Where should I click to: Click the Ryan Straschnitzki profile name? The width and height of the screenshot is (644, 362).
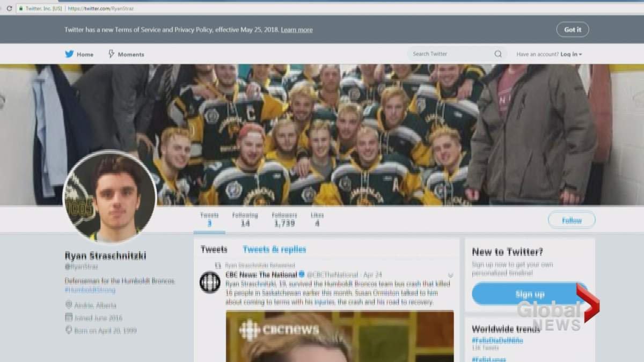click(x=105, y=255)
